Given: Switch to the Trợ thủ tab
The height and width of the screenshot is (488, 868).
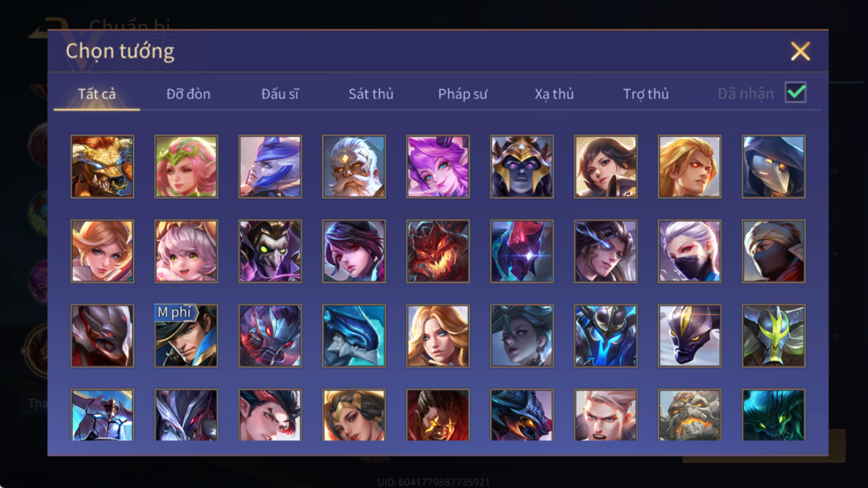Looking at the screenshot, I should pos(646,94).
